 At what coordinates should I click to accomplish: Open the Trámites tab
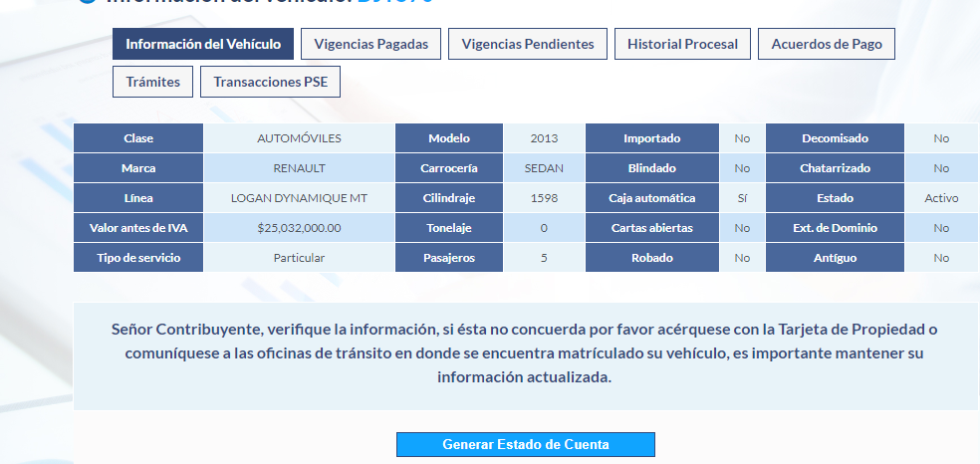tap(152, 82)
